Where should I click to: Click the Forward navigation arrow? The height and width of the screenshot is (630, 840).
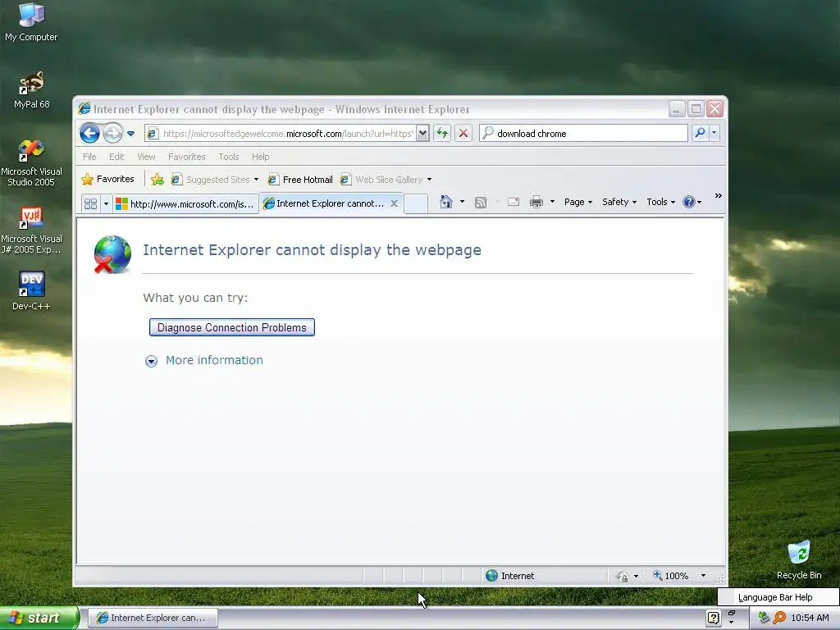point(112,134)
